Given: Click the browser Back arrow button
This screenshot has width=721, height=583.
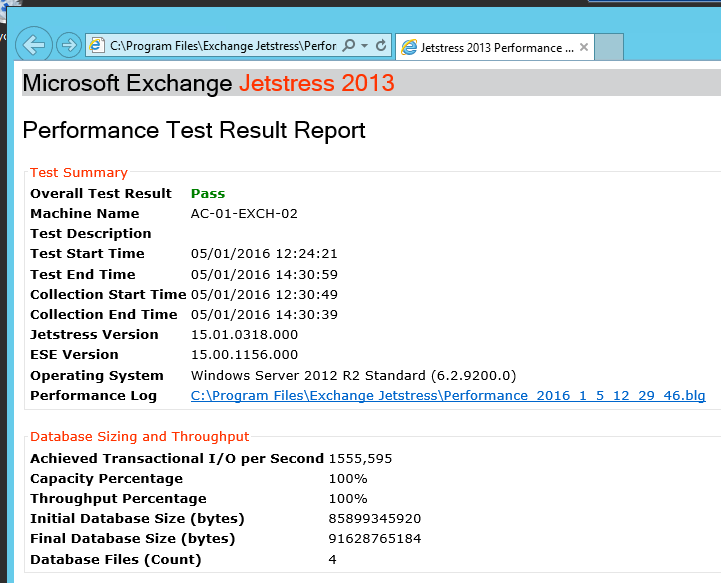Looking at the screenshot, I should pyautogui.click(x=34, y=44).
